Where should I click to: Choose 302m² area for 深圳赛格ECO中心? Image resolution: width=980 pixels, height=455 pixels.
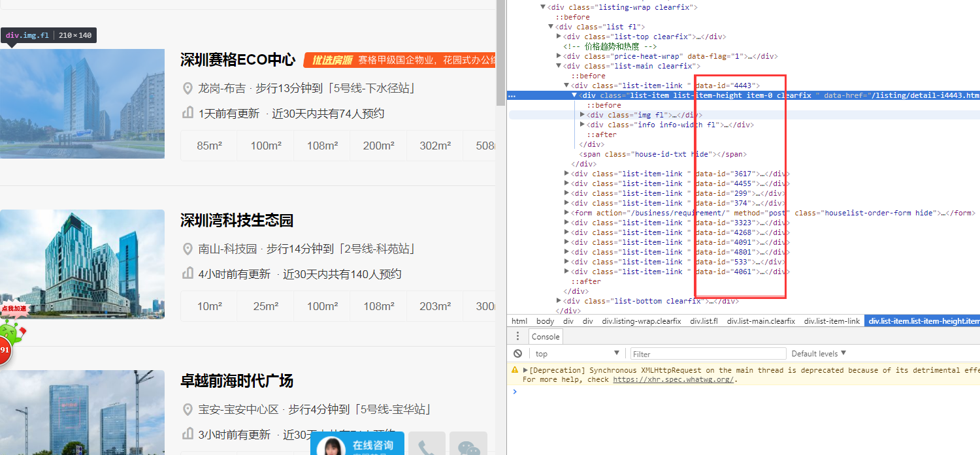pyautogui.click(x=434, y=146)
